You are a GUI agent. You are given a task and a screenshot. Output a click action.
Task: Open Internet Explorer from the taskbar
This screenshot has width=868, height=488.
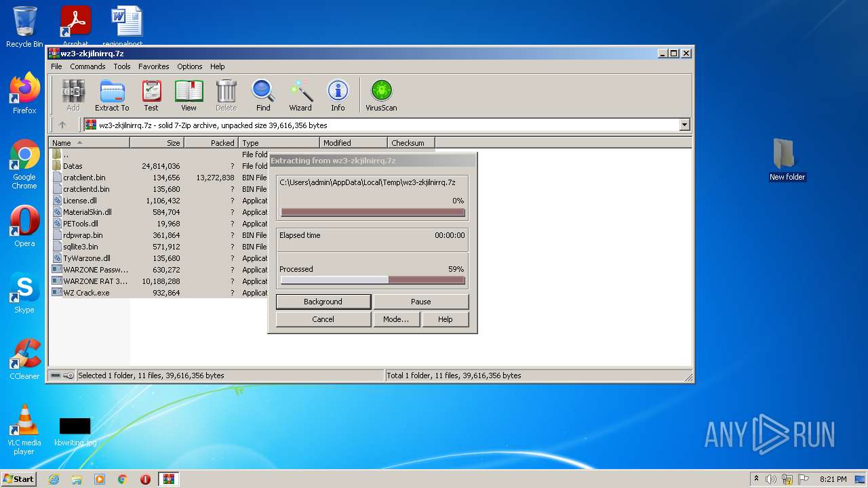pos(54,479)
